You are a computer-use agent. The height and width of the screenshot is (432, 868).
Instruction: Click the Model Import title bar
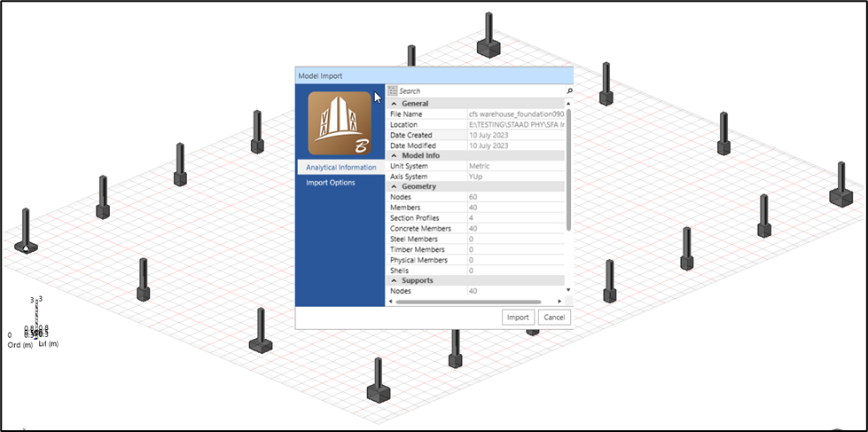pyautogui.click(x=434, y=76)
